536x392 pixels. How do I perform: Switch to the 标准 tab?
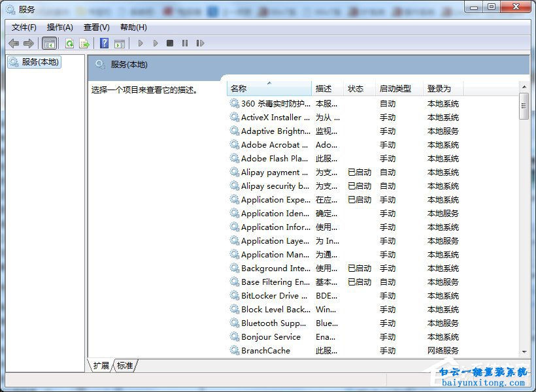pos(124,366)
